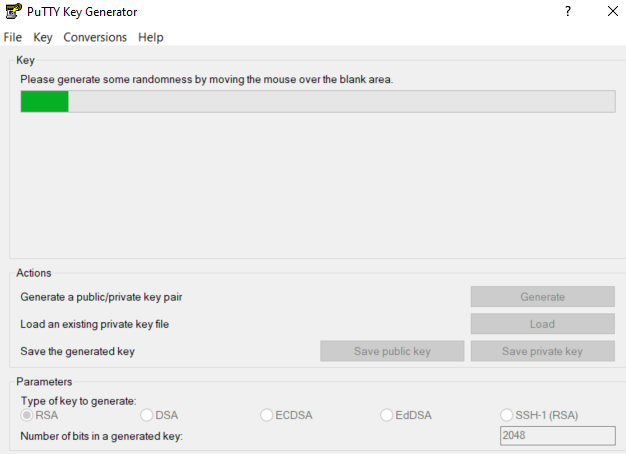Choose the ECDSA key type option
This screenshot has width=626, height=454.
coord(267,415)
